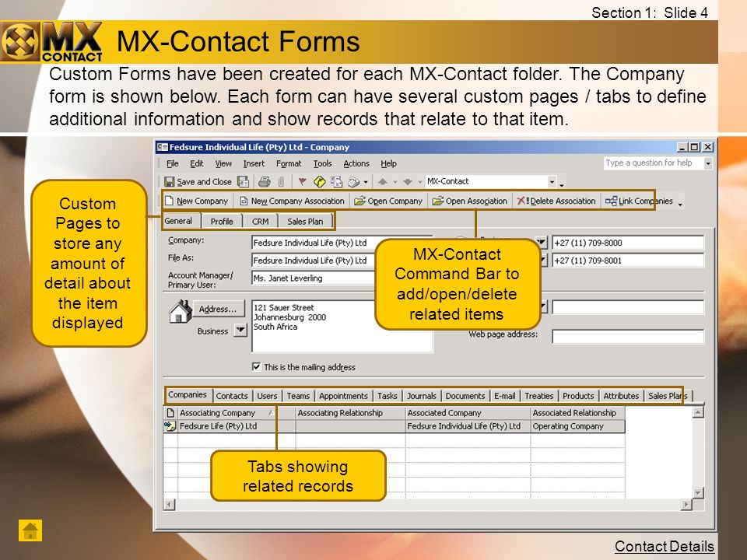Click the Account Manager field with Ms. Janet Leverling
This screenshot has width=747, height=560.
[342, 278]
